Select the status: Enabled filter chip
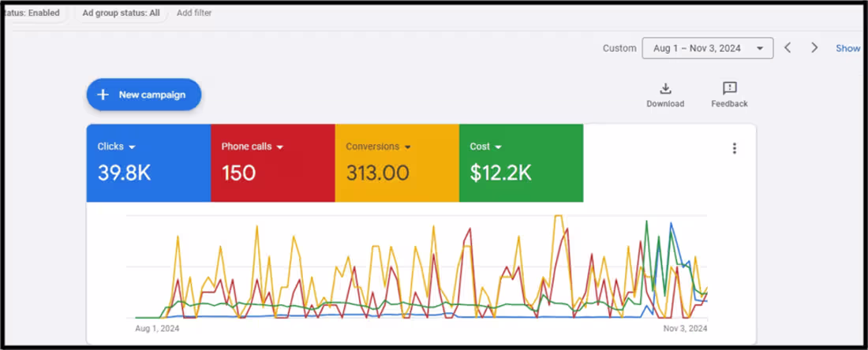This screenshot has height=350, width=868. (x=33, y=13)
